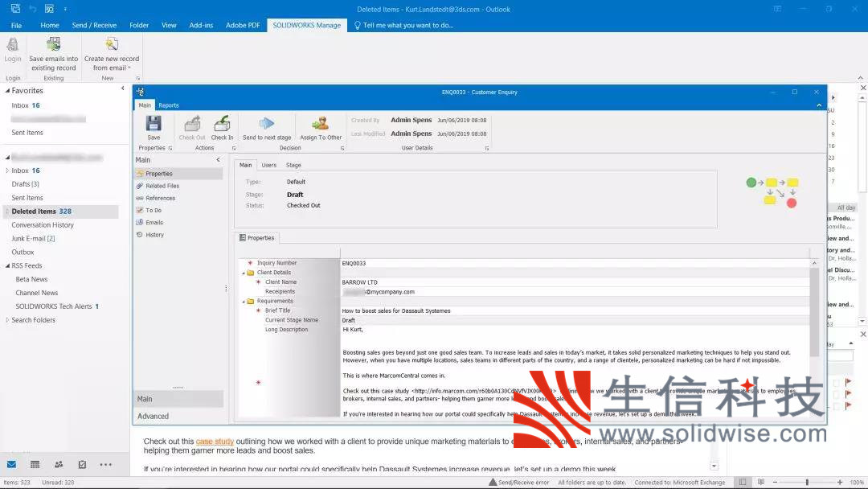Open the Send / Receive tab
Image resolution: width=868 pixels, height=489 pixels.
coord(94,26)
